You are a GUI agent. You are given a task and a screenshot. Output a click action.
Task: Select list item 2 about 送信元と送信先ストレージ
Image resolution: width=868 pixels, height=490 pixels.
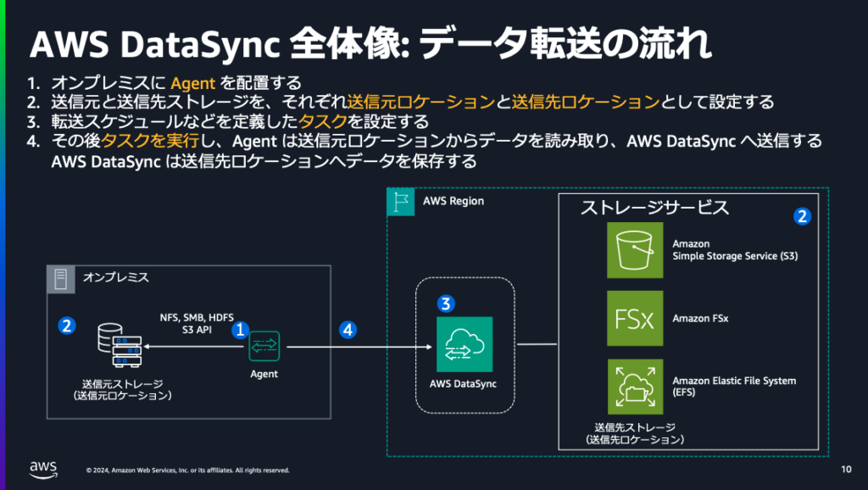pyautogui.click(x=400, y=103)
